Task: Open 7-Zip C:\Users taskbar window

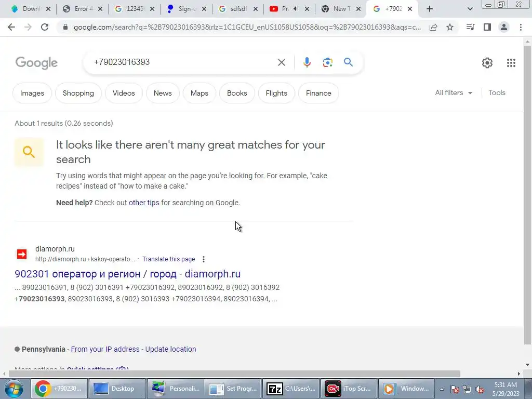Action: [291, 389]
